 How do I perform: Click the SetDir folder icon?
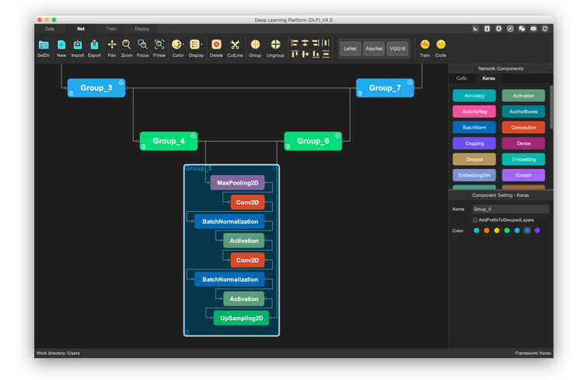(x=44, y=45)
